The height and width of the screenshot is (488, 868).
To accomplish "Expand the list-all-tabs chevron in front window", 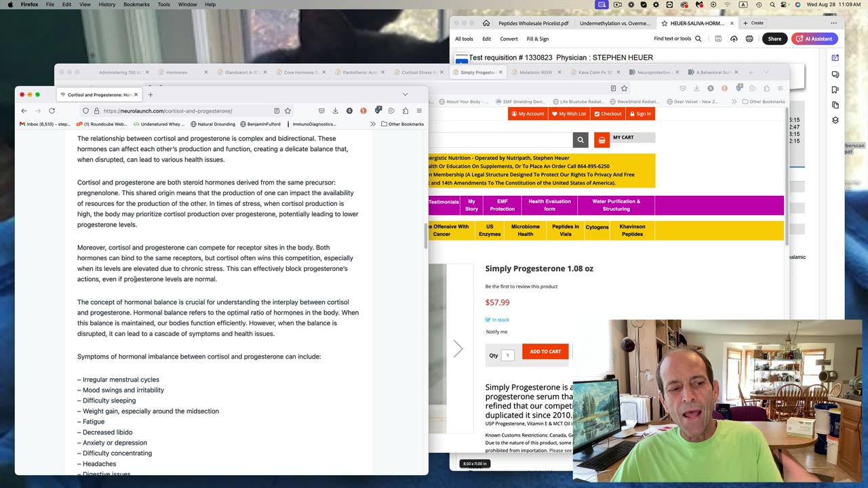I will point(405,94).
